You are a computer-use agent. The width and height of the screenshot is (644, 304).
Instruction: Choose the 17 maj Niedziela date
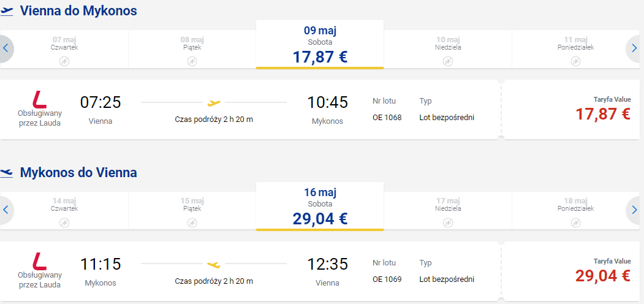(x=448, y=210)
